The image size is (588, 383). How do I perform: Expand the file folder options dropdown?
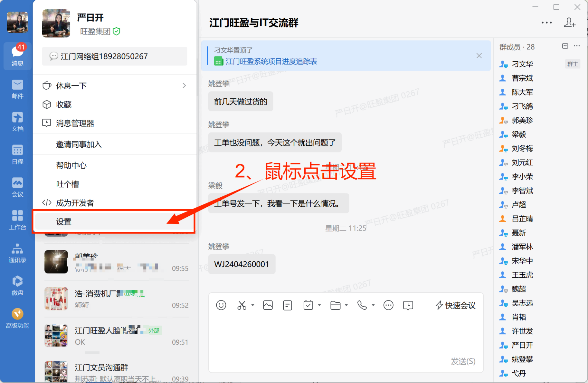point(346,305)
